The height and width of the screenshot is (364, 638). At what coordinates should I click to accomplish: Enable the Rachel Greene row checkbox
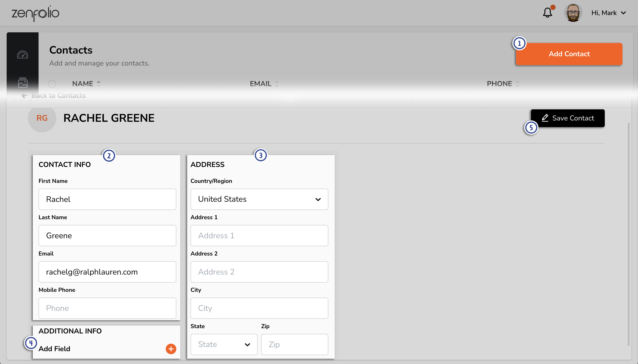[x=52, y=84]
